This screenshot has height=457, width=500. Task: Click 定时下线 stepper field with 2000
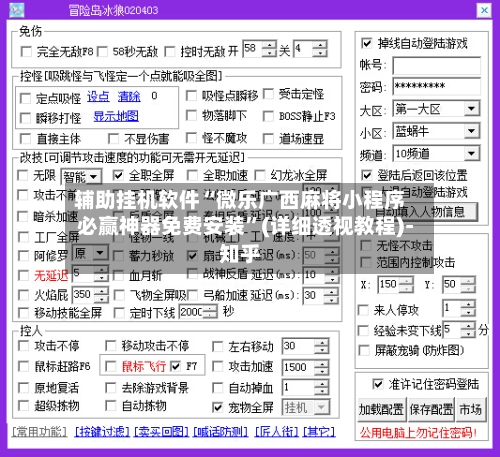point(198,312)
